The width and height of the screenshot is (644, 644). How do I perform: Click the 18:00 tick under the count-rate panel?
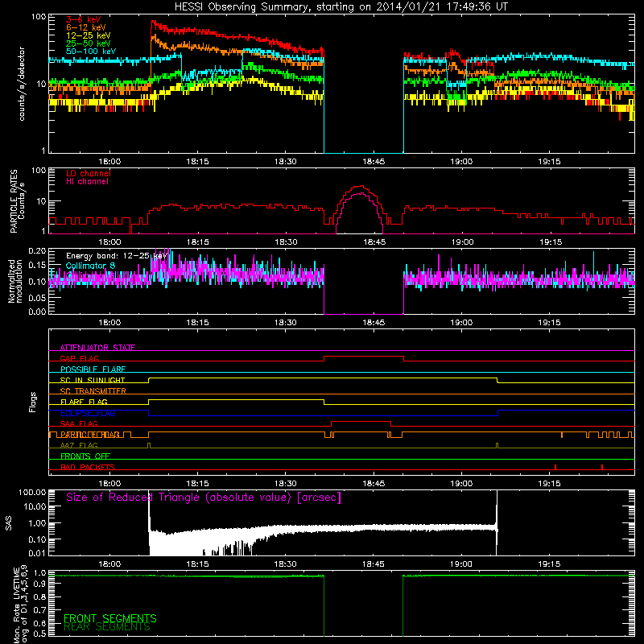(x=109, y=162)
